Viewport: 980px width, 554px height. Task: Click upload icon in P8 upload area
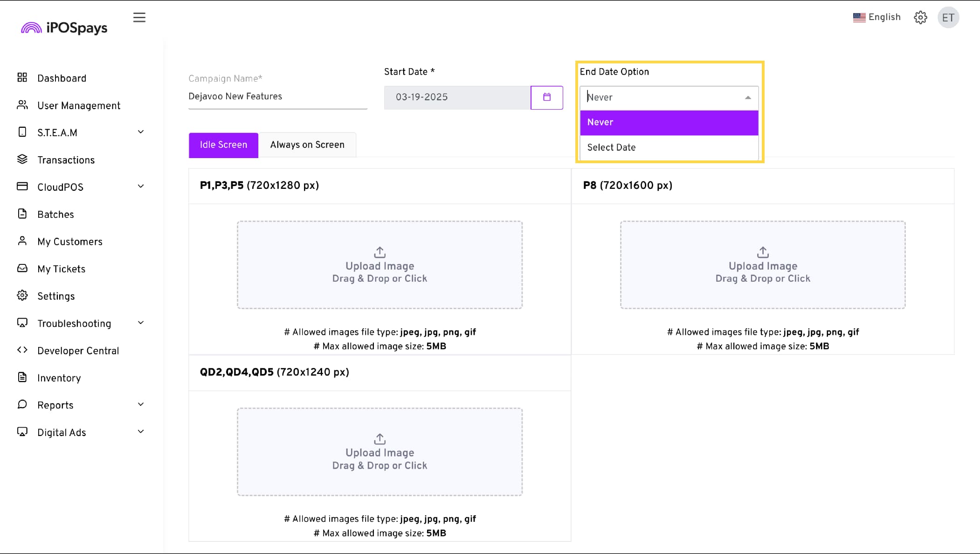[763, 252]
